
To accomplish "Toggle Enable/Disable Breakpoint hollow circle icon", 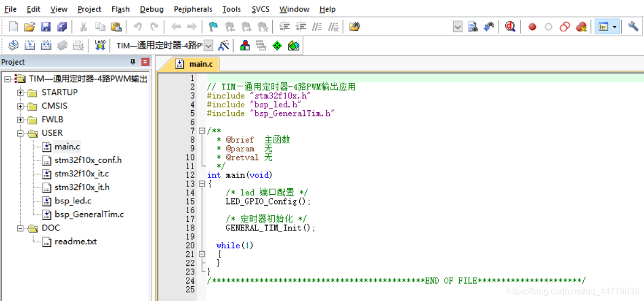I will pos(549,27).
